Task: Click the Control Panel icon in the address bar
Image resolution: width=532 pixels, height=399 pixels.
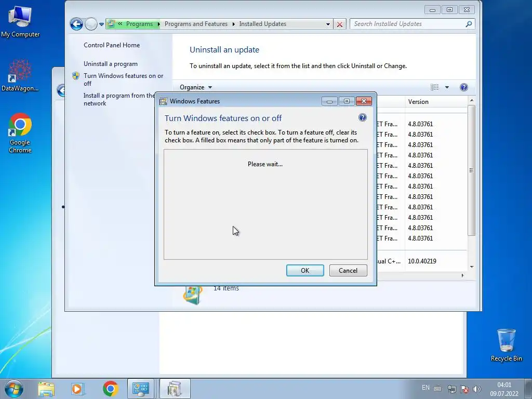Action: [111, 24]
